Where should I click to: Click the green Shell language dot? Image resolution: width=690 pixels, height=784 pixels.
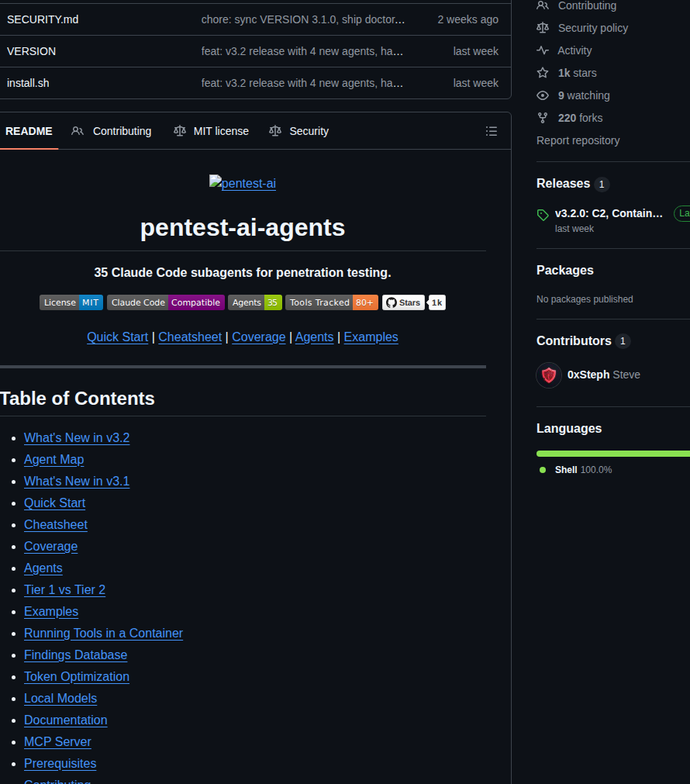click(543, 470)
